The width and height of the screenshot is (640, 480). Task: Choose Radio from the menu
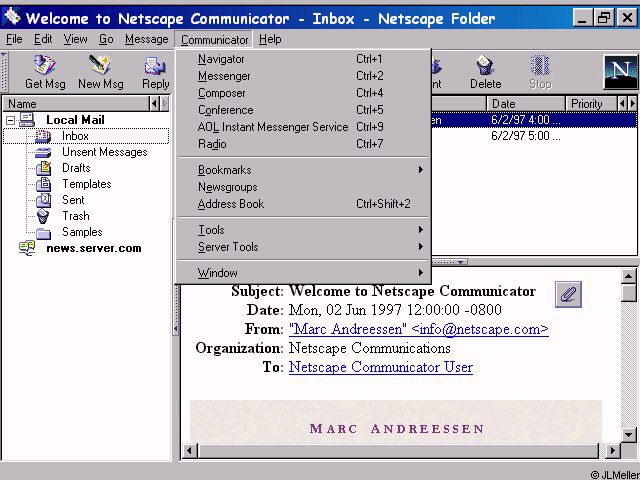coord(304,144)
